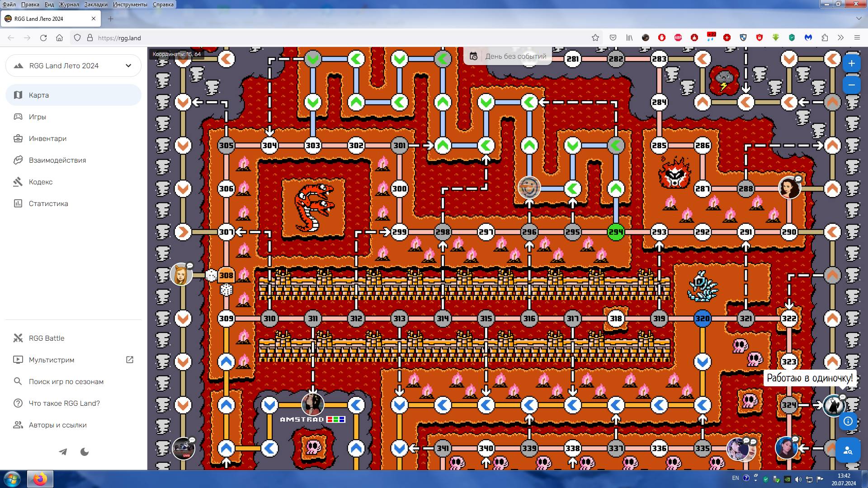Open Статистика in the sidebar
Viewport: 868px width, 488px height.
point(48,203)
